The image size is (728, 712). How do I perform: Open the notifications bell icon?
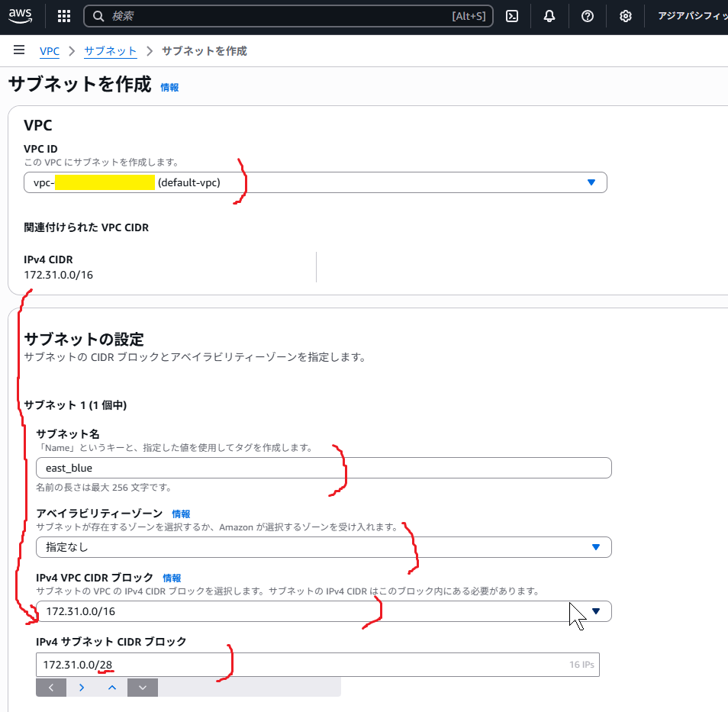click(x=549, y=16)
